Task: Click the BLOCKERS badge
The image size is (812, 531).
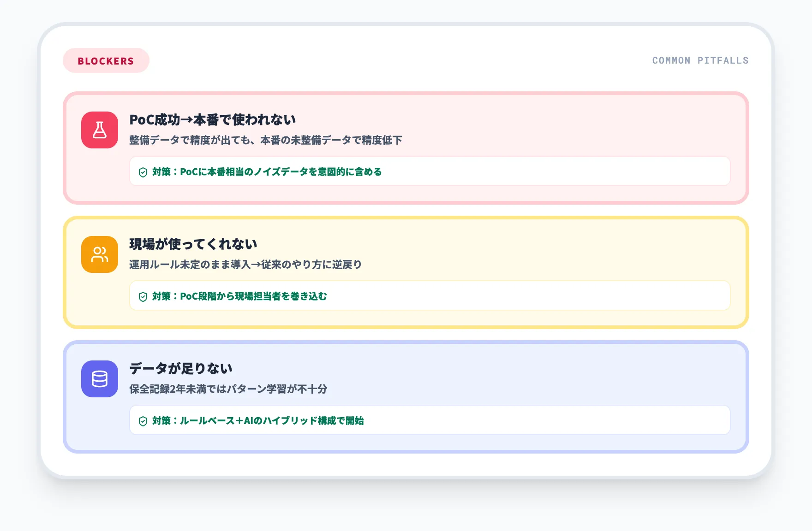Action: pos(106,60)
